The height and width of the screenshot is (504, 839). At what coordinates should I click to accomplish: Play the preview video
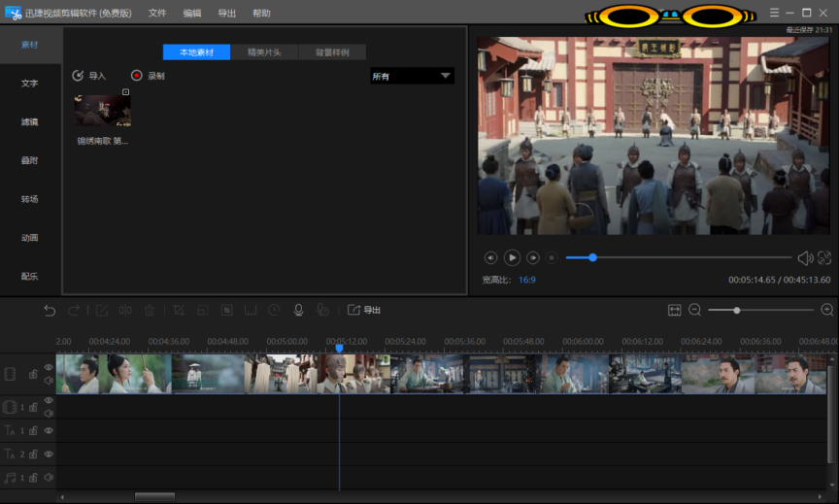tap(512, 258)
